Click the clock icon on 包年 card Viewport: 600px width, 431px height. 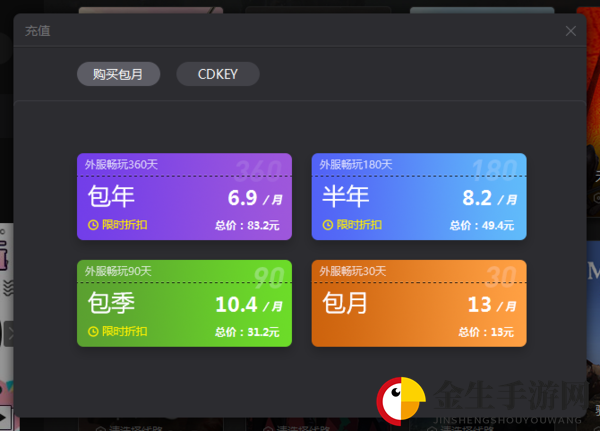[x=93, y=225]
